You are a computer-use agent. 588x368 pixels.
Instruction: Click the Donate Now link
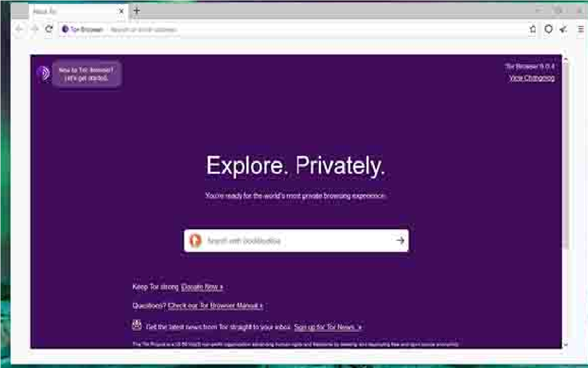coord(202,287)
